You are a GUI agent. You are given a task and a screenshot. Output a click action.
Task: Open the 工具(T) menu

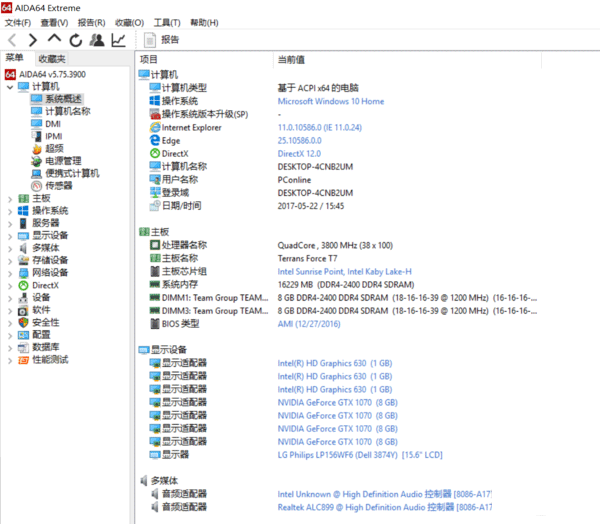(167, 23)
